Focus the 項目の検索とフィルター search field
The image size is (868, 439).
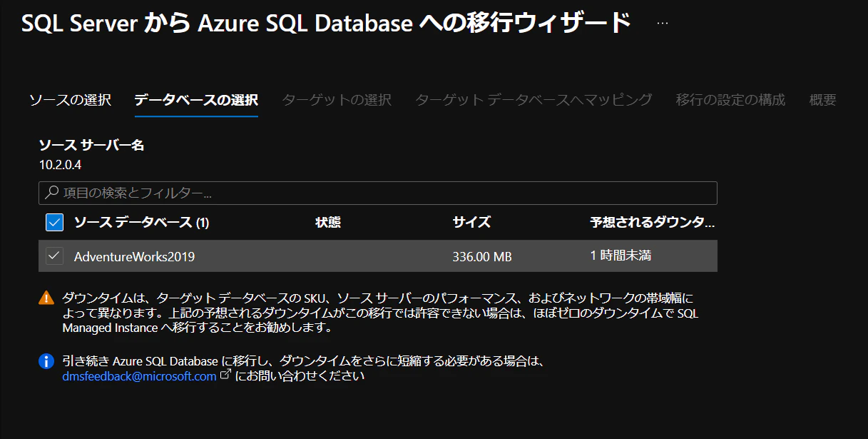(378, 193)
